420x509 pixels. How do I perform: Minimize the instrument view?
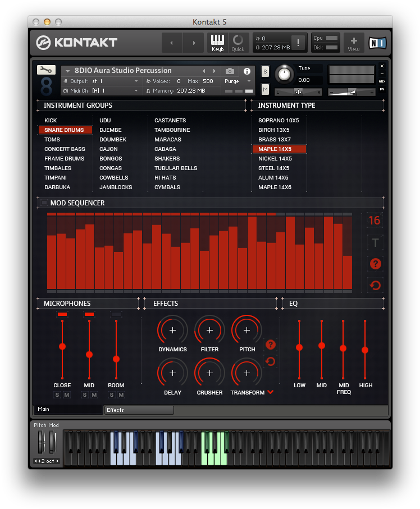pos(382,74)
